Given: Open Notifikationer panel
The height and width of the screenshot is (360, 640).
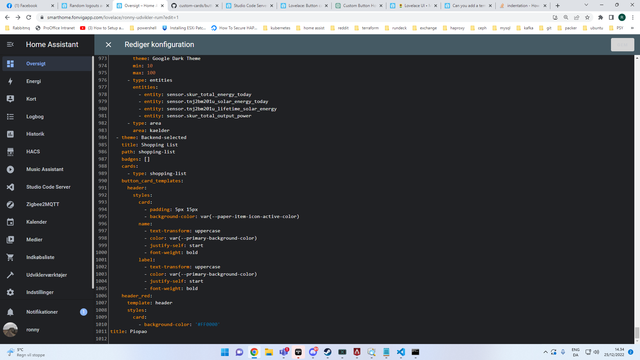Looking at the screenshot, I should click(47, 312).
